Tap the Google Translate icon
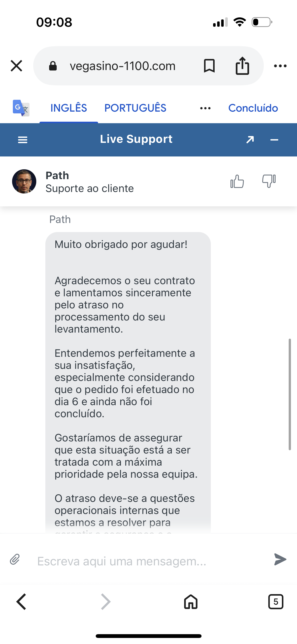 pyautogui.click(x=21, y=108)
